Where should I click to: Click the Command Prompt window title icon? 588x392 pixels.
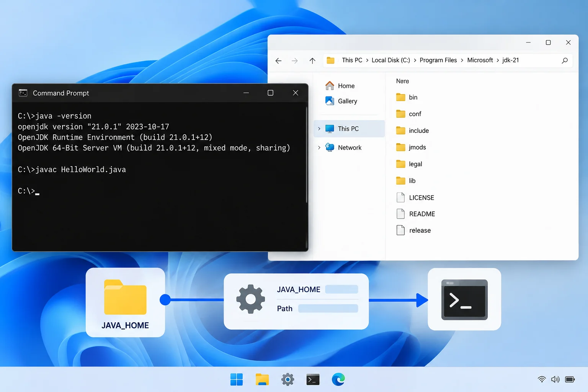click(x=23, y=93)
